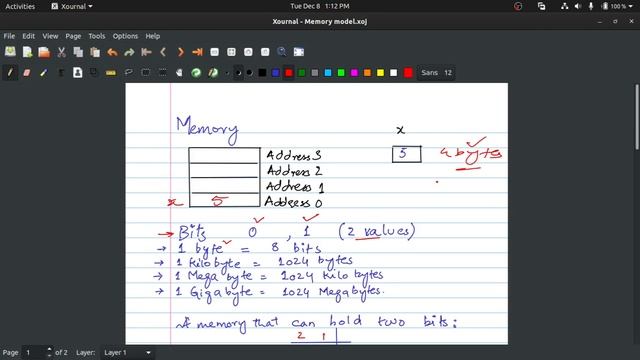Click the Zoom out icon
The width and height of the screenshot is (640, 360).
pos(214,52)
